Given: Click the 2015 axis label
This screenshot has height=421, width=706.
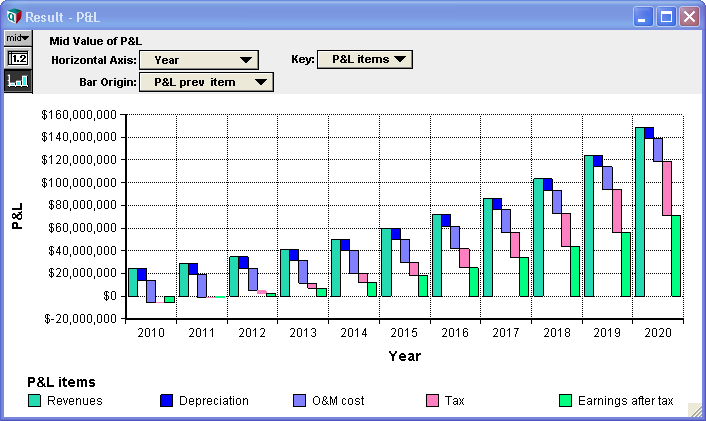Looking at the screenshot, I should 404,332.
